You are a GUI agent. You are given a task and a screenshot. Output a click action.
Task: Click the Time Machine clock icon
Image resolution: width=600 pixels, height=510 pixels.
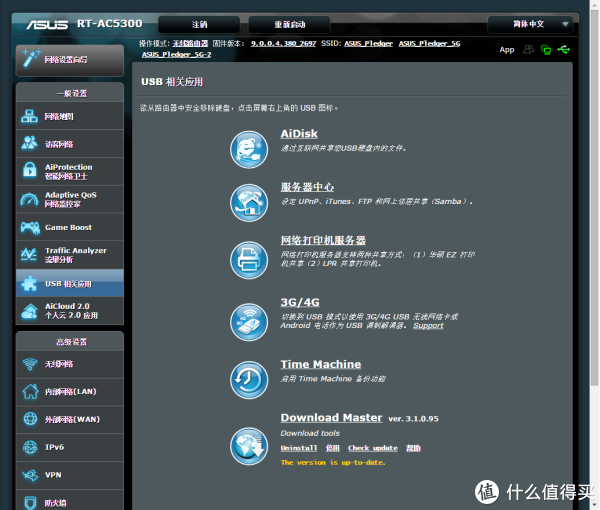(249, 380)
